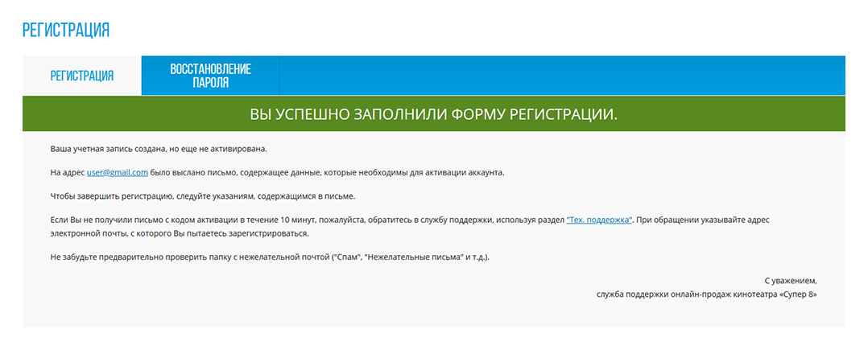Click the green "Вы успешно заполнили форму регистрации" banner
The image size is (868, 350).
[x=434, y=114]
